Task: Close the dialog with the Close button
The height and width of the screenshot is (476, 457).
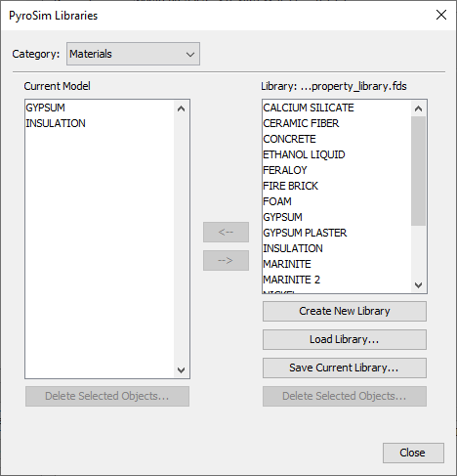Action: 413,453
